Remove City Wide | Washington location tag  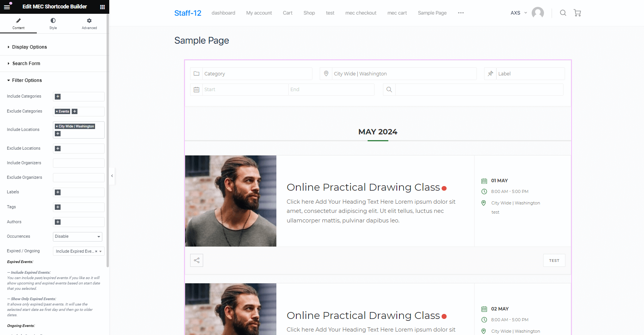57,126
